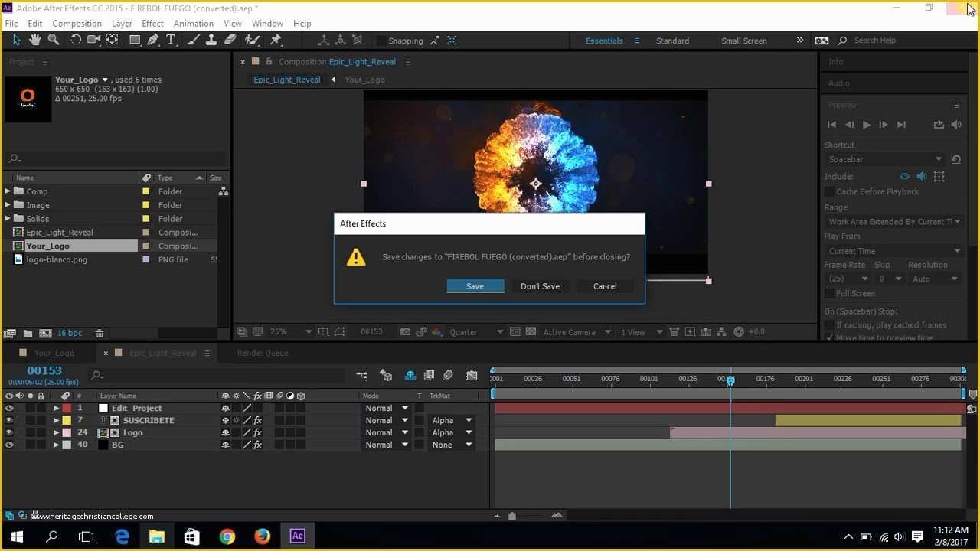
Task: Select logo-blanco.png in the Project panel
Action: click(57, 259)
